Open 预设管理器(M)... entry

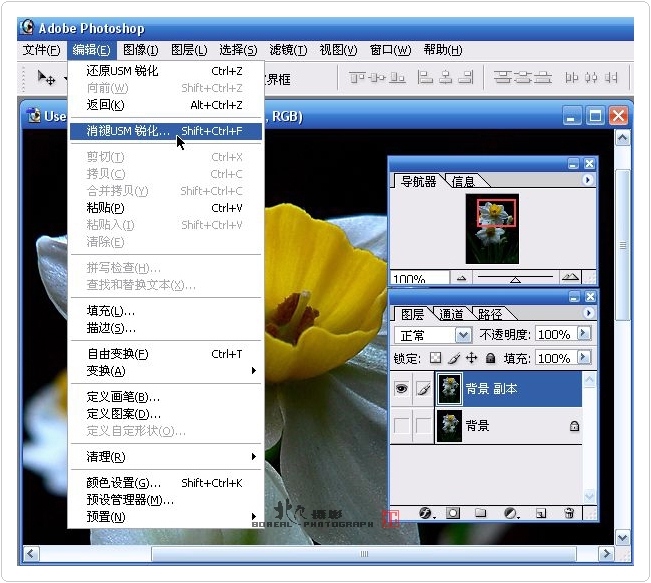coord(166,500)
